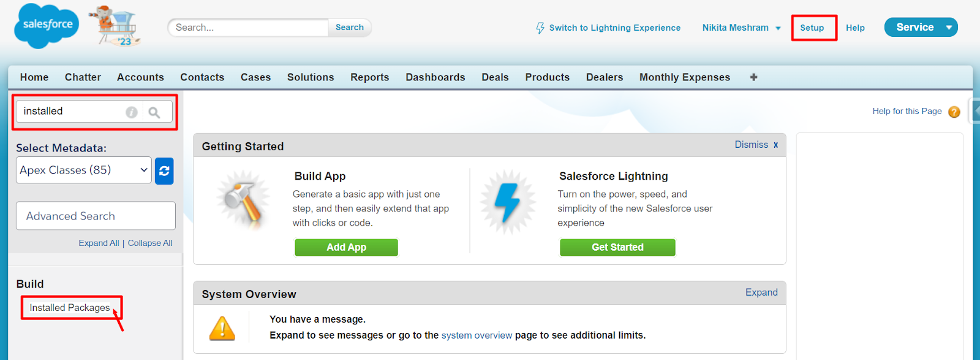The height and width of the screenshot is (360, 980).
Task: Click the Salesforce Lightning bolt badge icon
Action: pyautogui.click(x=507, y=202)
